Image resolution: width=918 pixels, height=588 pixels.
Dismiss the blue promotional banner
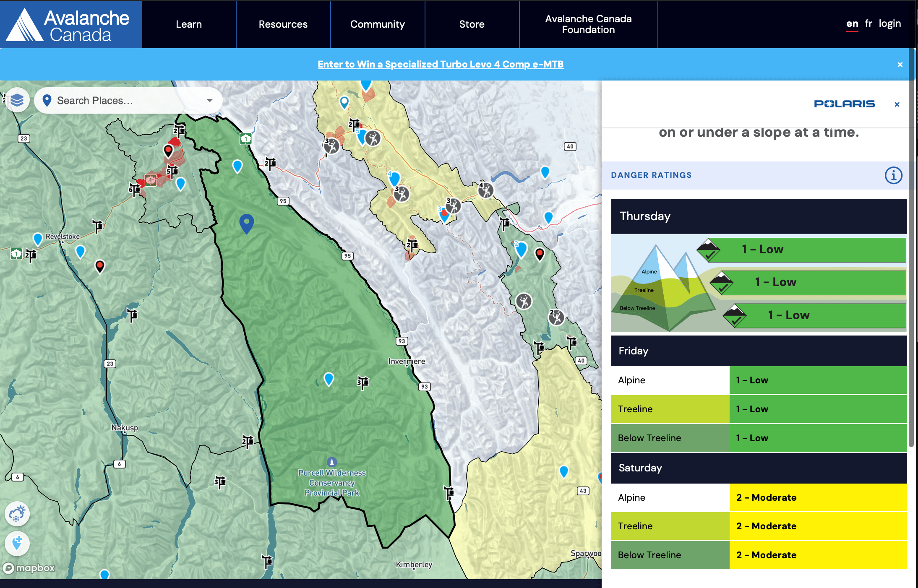tap(900, 65)
